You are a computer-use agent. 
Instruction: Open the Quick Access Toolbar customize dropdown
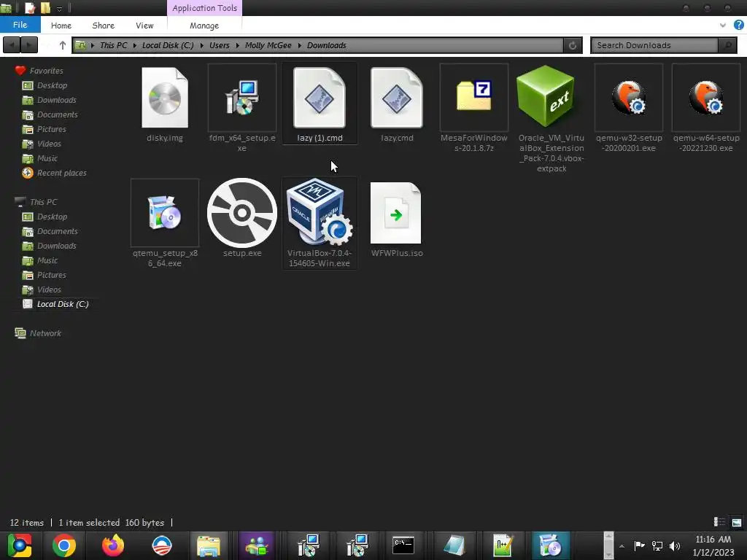(60, 8)
